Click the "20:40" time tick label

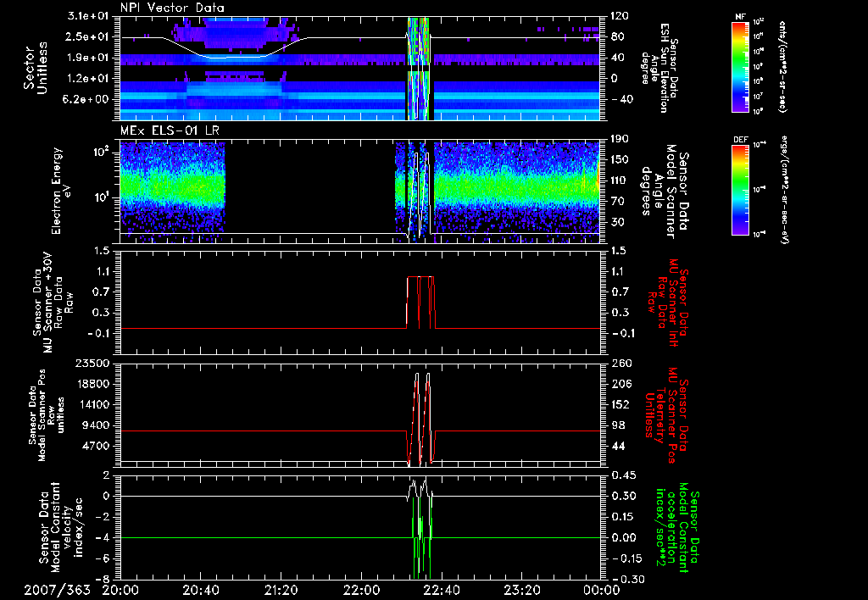(x=200, y=590)
